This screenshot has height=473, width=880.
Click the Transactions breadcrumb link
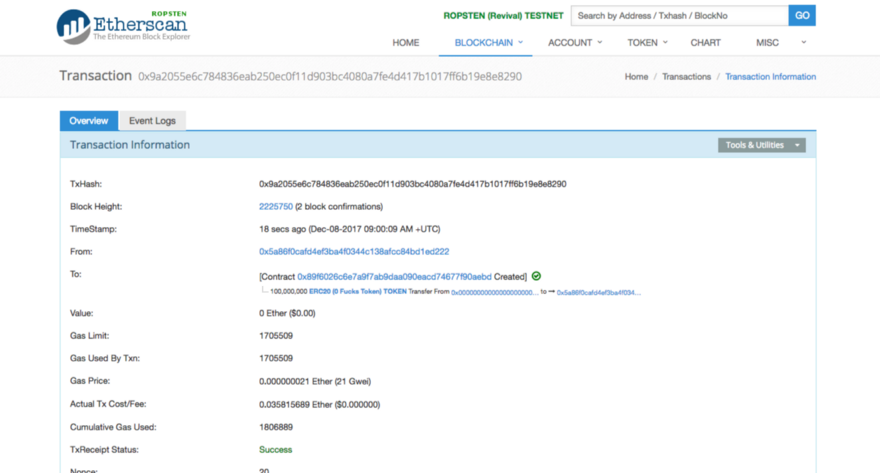[x=686, y=77]
